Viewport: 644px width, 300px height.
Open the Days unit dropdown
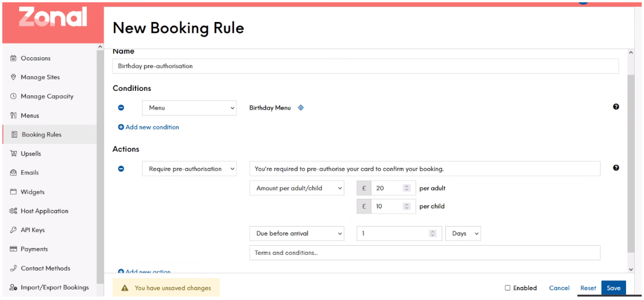click(x=463, y=234)
